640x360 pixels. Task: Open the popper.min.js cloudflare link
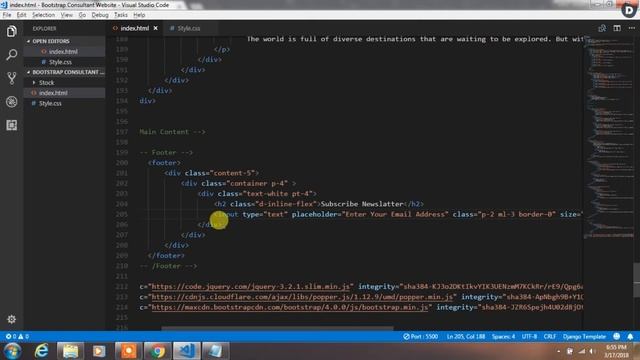click(302, 297)
